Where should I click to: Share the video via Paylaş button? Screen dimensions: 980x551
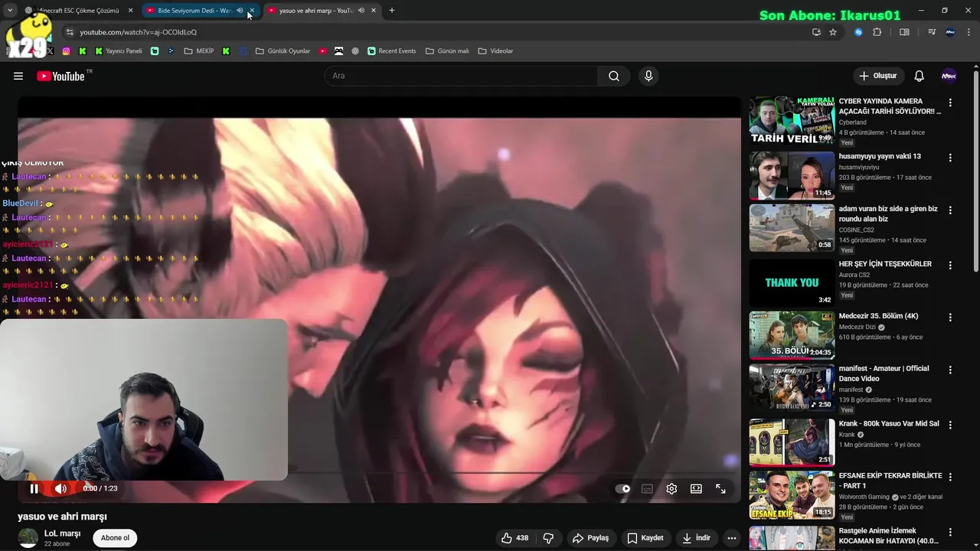[590, 538]
